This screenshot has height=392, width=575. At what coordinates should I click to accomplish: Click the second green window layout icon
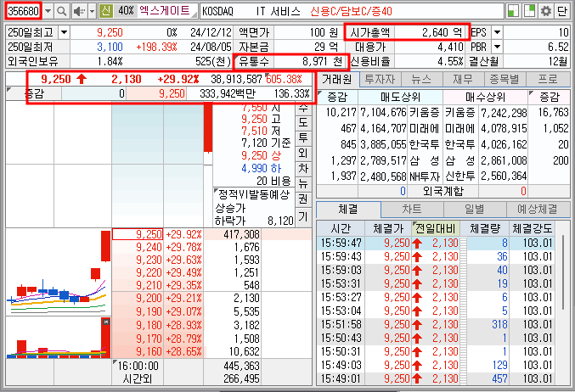coord(529,11)
